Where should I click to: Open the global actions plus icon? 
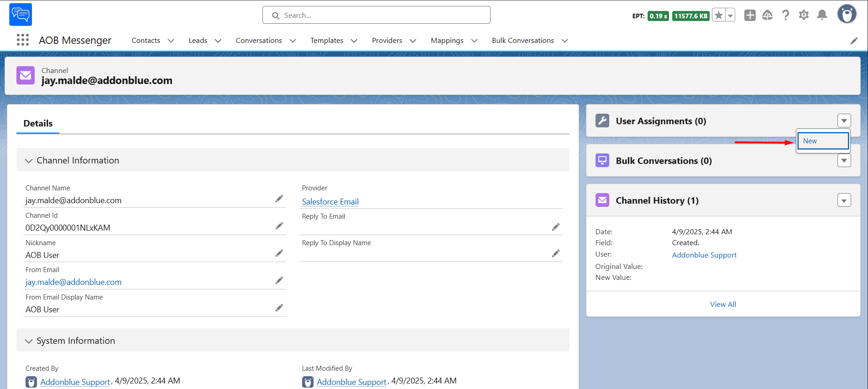click(x=750, y=16)
